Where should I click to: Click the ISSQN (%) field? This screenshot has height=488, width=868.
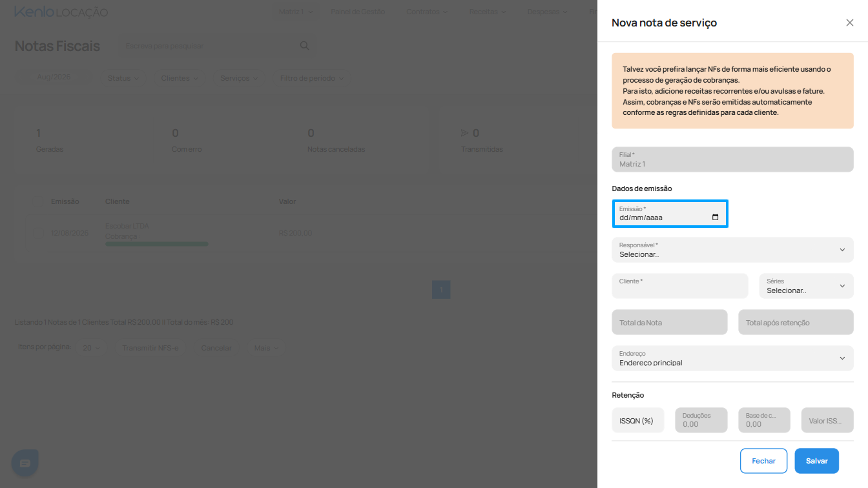[638, 420]
